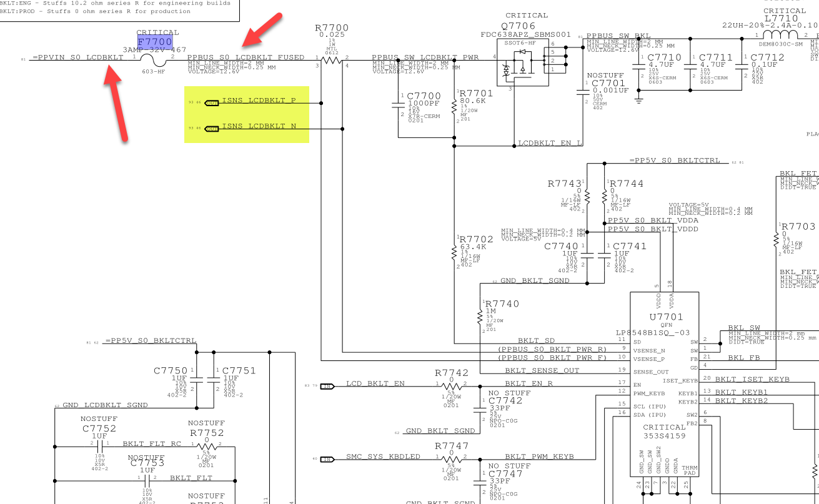Click the BKLT_FLT_RC net label
This screenshot has height=504, width=819.
pyautogui.click(x=152, y=443)
